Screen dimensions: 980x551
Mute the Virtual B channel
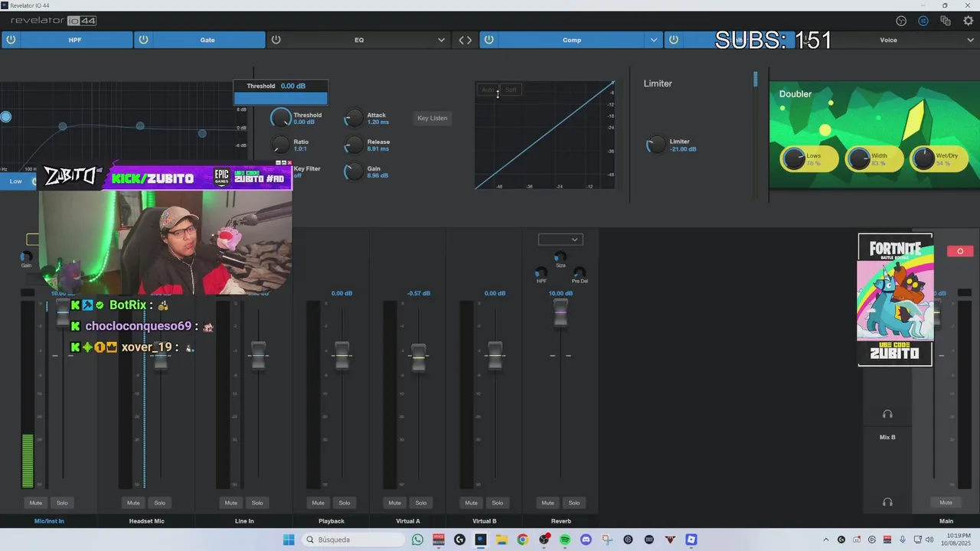(x=472, y=503)
